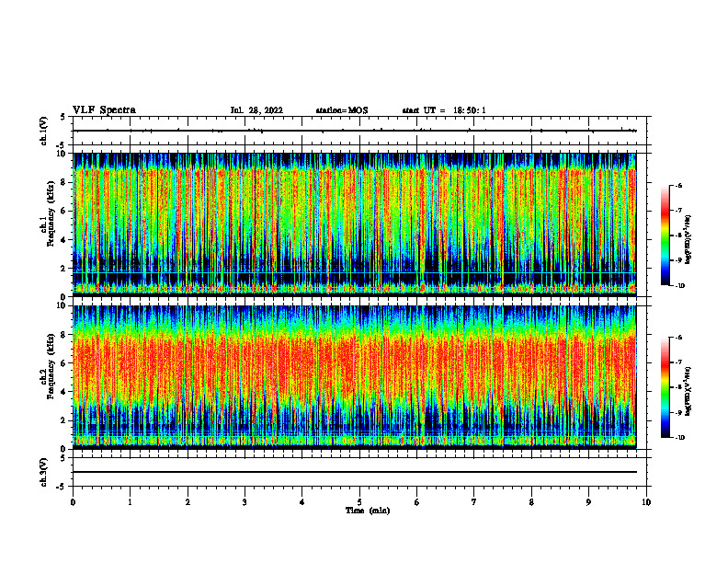Click inside the ch.2 spectrogram panel
Viewport: 728px width, 563px height.
click(x=355, y=377)
